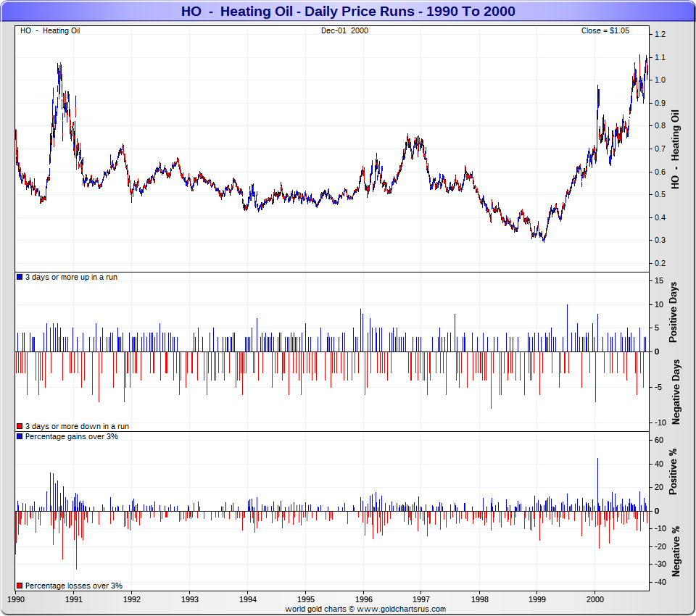Pick the 1998 year marker on the x-axis
696x616 pixels.
coord(479,600)
